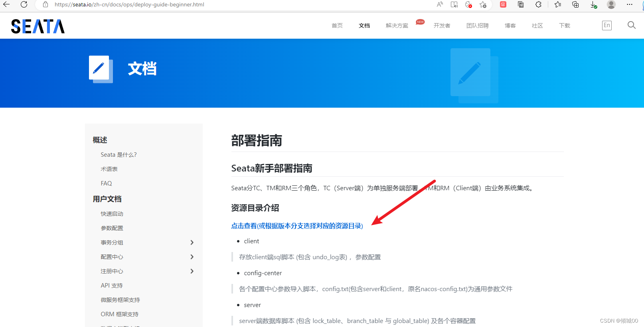Click the document pencil icon beside 文档
This screenshot has width=644, height=327.
coord(101,69)
